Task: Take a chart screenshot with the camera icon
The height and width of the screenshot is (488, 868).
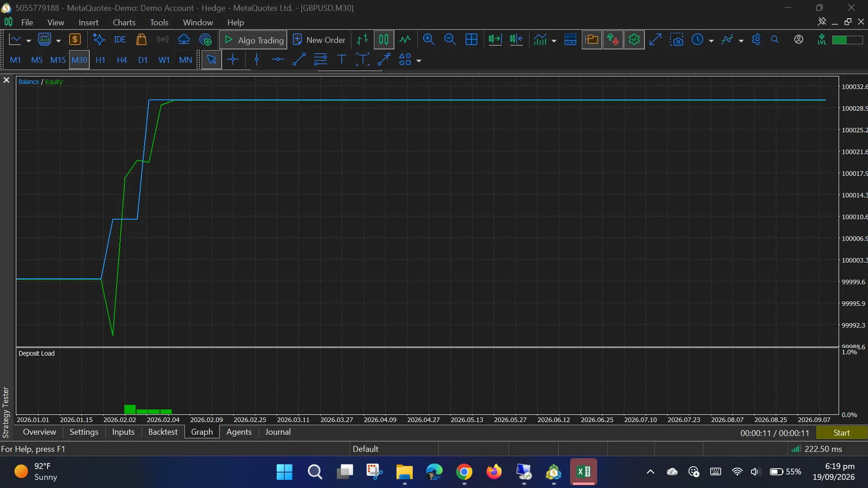Action: pyautogui.click(x=676, y=40)
